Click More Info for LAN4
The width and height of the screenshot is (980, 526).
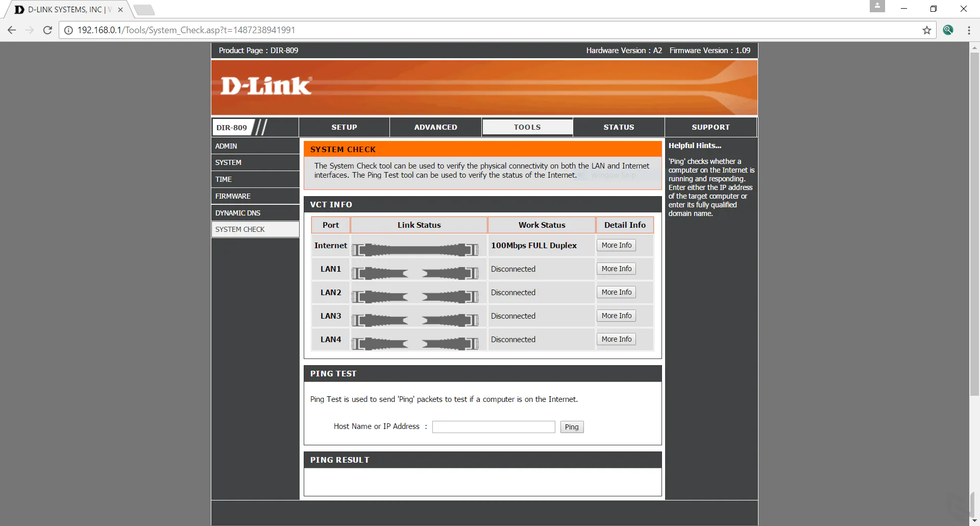coord(616,339)
